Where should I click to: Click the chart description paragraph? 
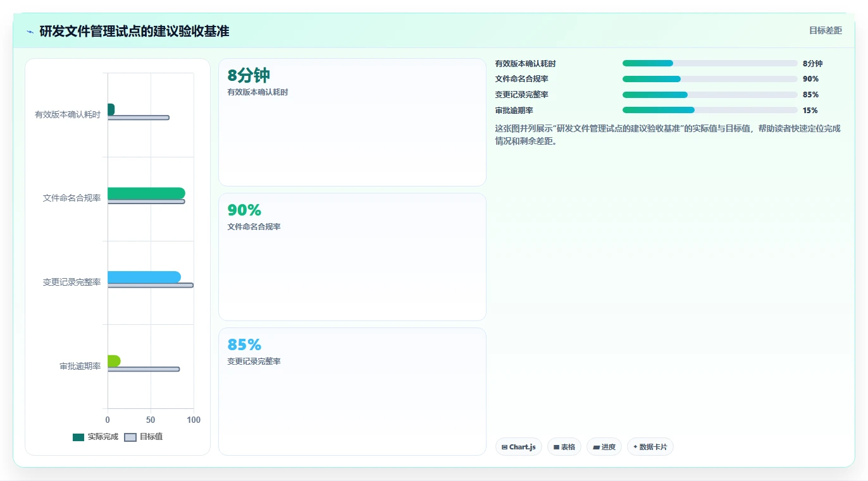tap(668, 135)
